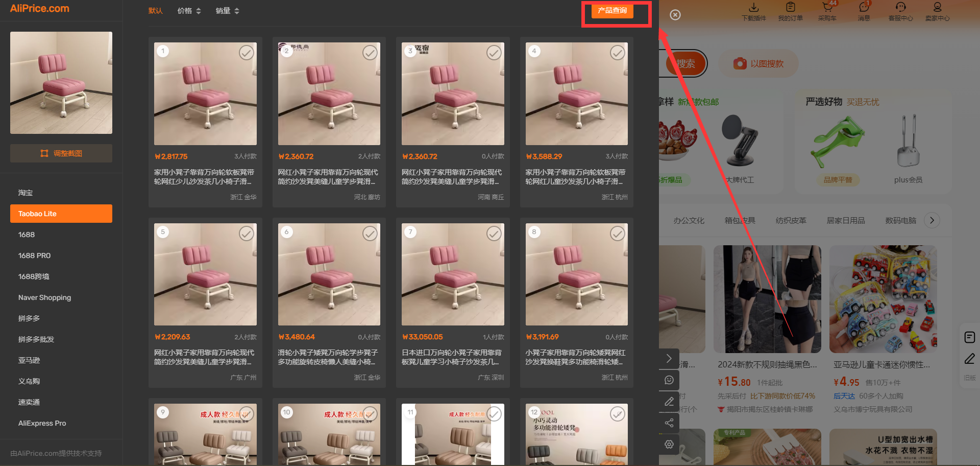Expand the AliPrice side toolbar arrow

coord(669,359)
